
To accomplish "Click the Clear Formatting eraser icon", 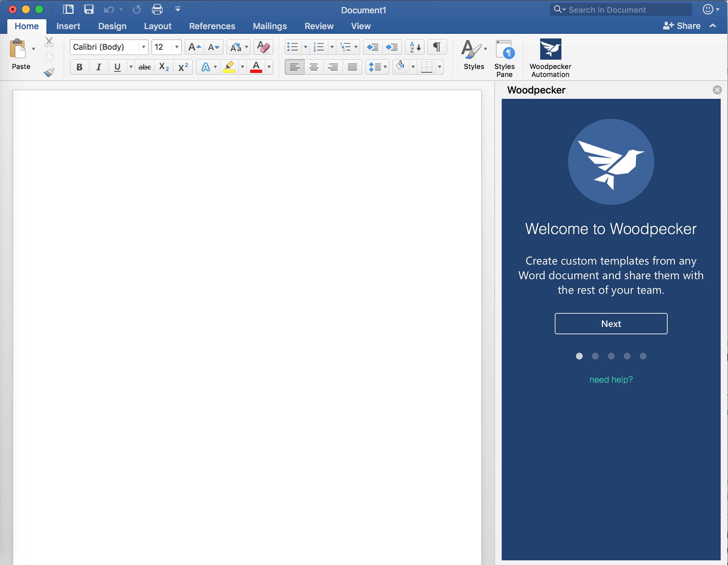I will (263, 47).
